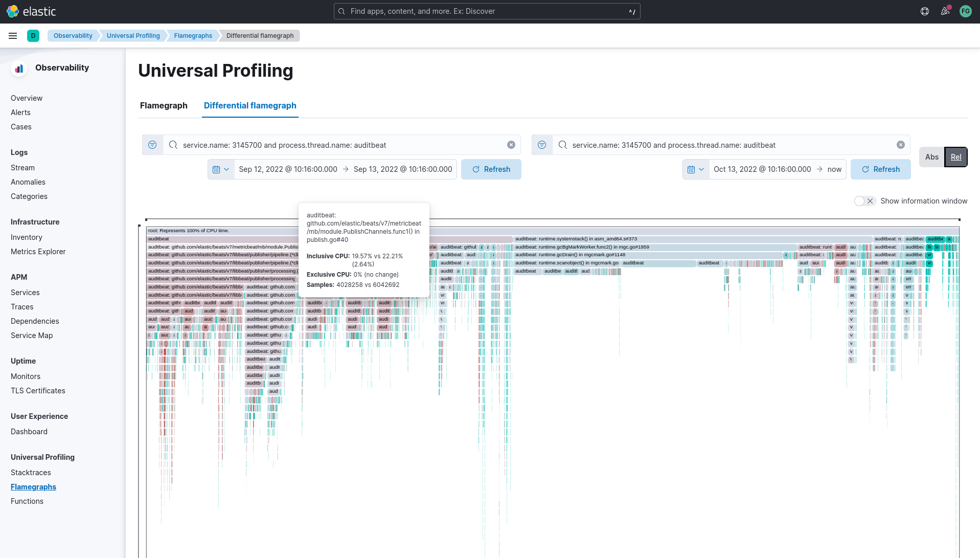Open the help menu lifebuoy icon
Viewport: 980px width, 558px height.
[x=925, y=11]
